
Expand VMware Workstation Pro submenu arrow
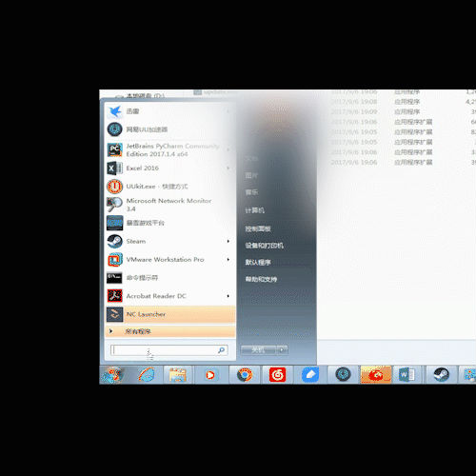(228, 260)
